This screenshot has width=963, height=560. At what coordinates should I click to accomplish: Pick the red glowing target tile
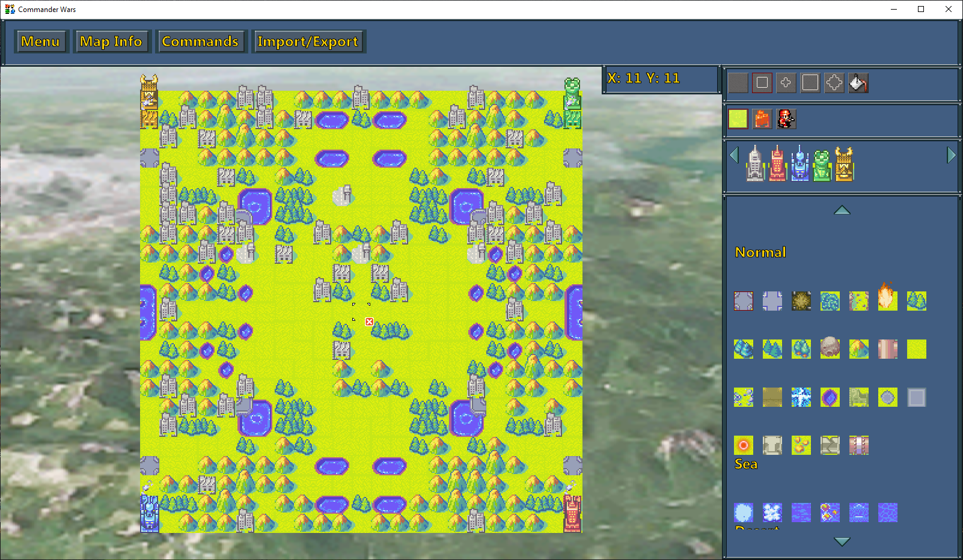pyautogui.click(x=743, y=445)
